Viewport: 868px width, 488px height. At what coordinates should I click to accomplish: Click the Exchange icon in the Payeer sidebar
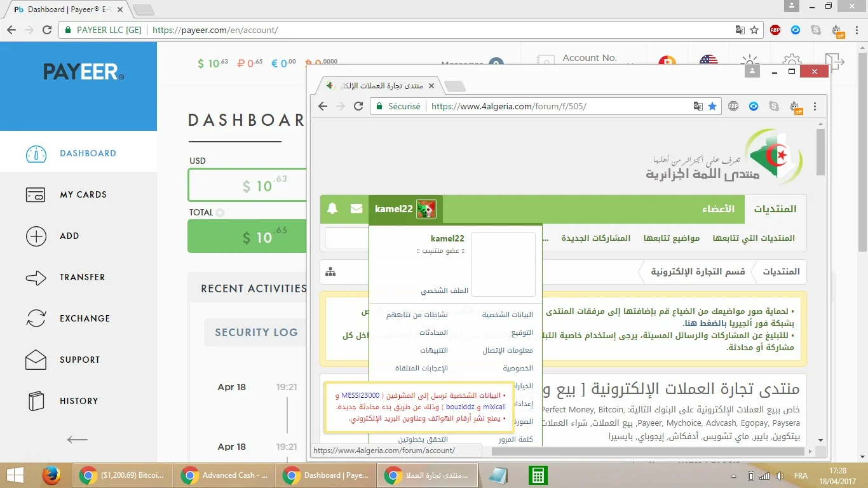pos(36,318)
